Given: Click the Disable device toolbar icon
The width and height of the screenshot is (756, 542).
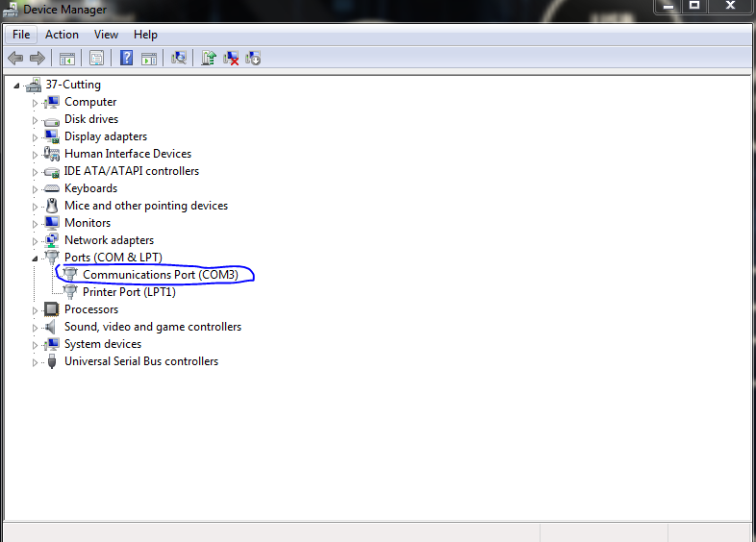Looking at the screenshot, I should point(253,59).
